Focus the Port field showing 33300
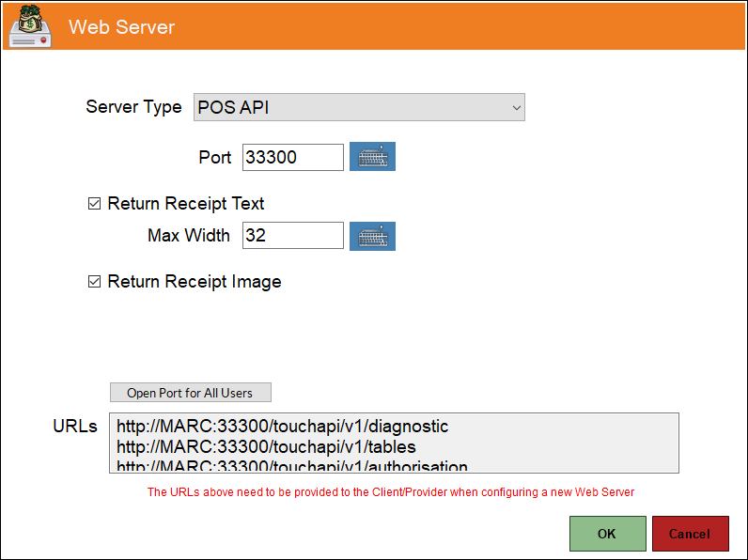This screenshot has height=560, width=748. tap(293, 158)
